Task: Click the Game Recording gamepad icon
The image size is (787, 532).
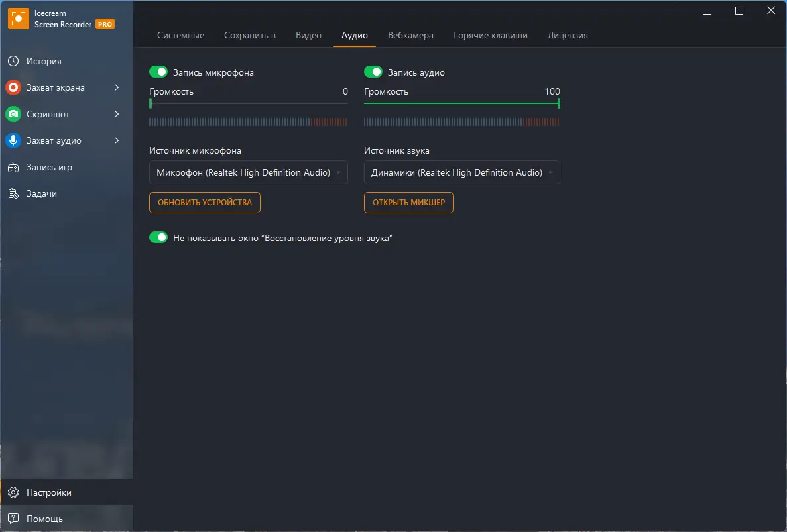Action: tap(13, 167)
